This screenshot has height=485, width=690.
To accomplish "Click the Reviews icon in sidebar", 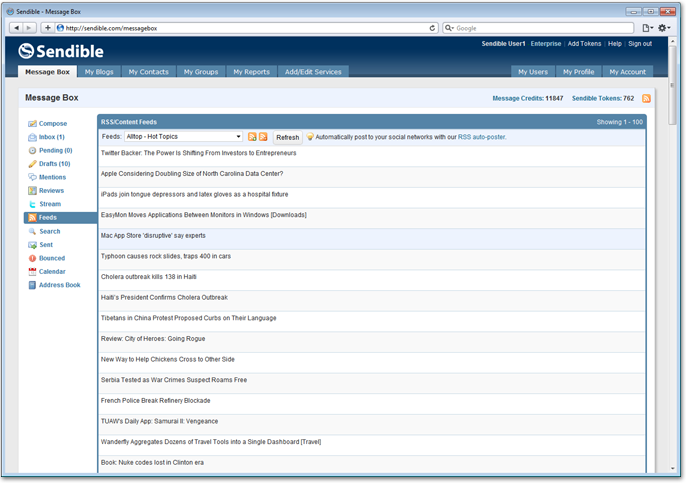I will point(32,191).
